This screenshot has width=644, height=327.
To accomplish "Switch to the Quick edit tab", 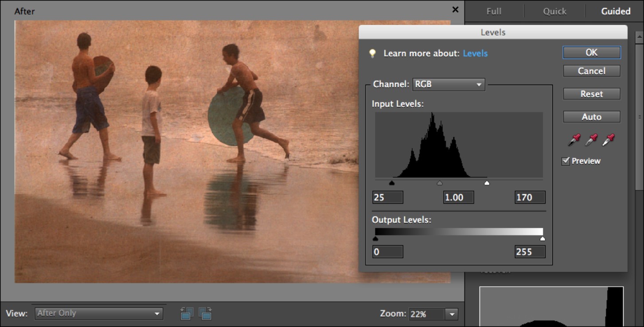I will [x=554, y=11].
